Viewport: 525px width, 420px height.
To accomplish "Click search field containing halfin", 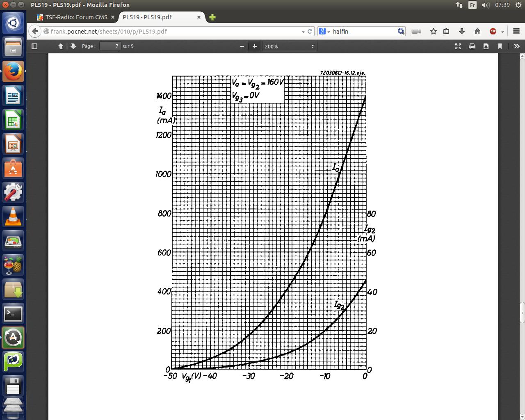I will pos(364,31).
